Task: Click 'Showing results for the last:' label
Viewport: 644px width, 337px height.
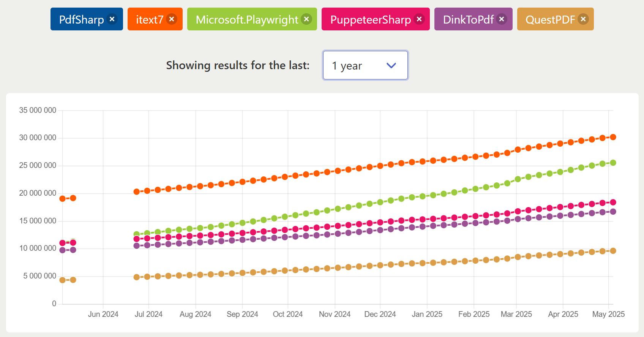Action: pyautogui.click(x=238, y=65)
